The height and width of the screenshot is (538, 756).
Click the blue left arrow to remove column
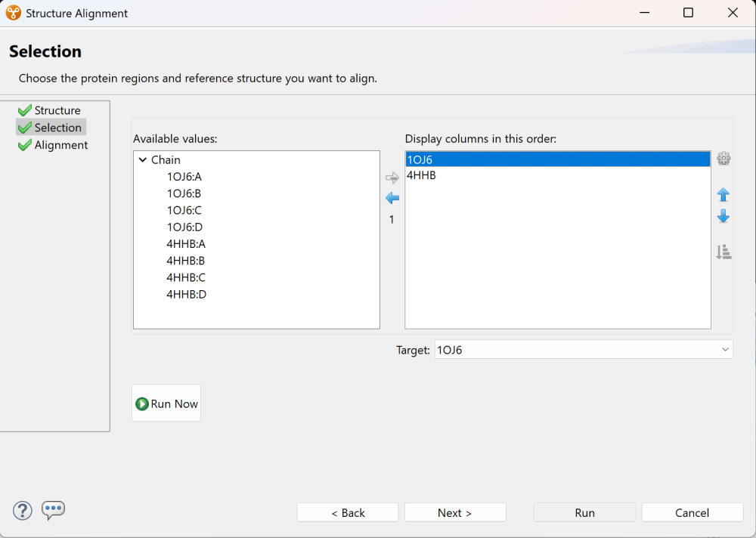(392, 198)
